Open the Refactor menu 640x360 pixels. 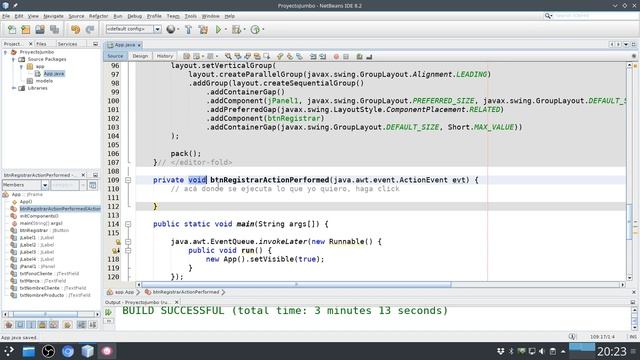98,16
